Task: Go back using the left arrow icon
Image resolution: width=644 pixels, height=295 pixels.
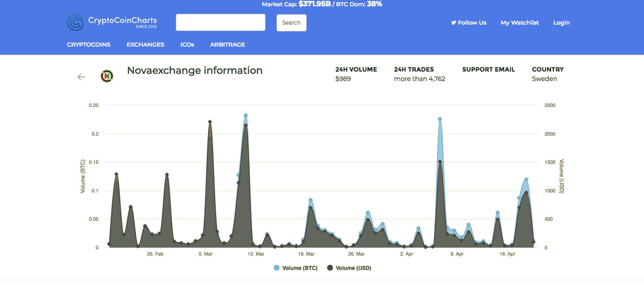Action: click(81, 77)
